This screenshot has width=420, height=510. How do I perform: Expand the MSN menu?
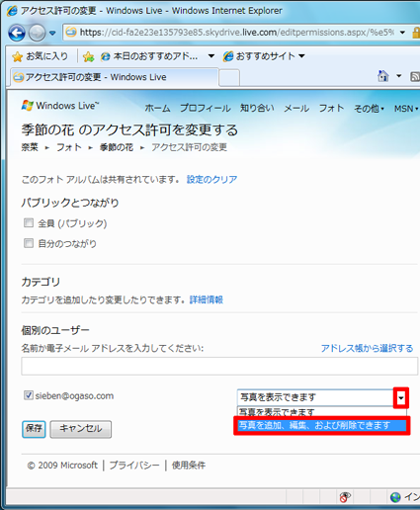[x=406, y=108]
